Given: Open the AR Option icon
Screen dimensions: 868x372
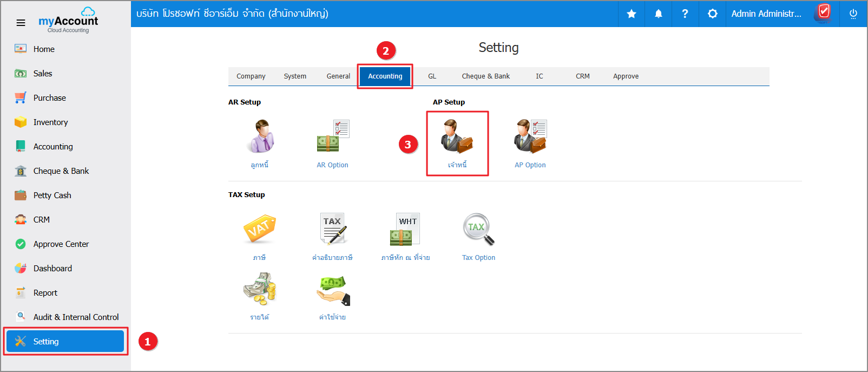Looking at the screenshot, I should pyautogui.click(x=333, y=137).
